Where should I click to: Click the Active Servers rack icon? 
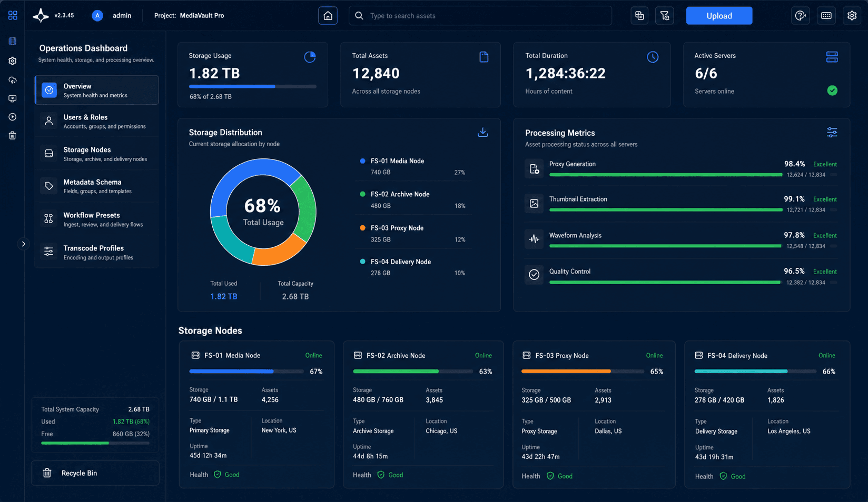(832, 57)
